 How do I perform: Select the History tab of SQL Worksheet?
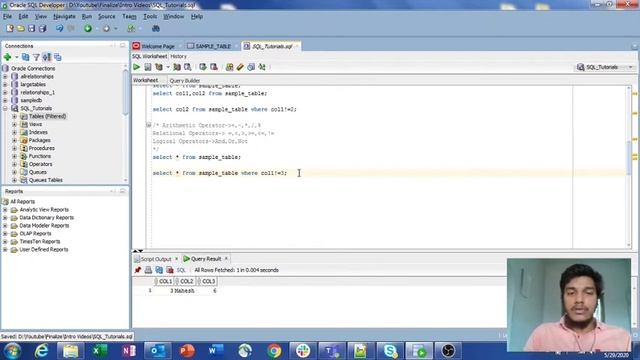[x=178, y=56]
